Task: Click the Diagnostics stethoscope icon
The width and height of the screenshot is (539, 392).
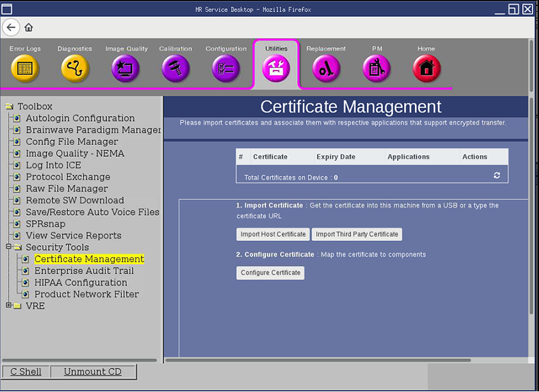Action: (x=75, y=68)
